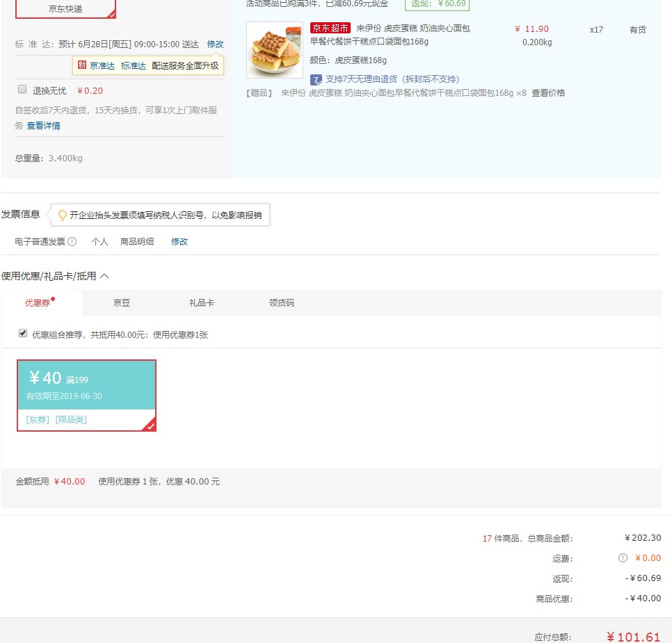Switch to the 领货码 tab
The height and width of the screenshot is (643, 672).
pyautogui.click(x=282, y=303)
